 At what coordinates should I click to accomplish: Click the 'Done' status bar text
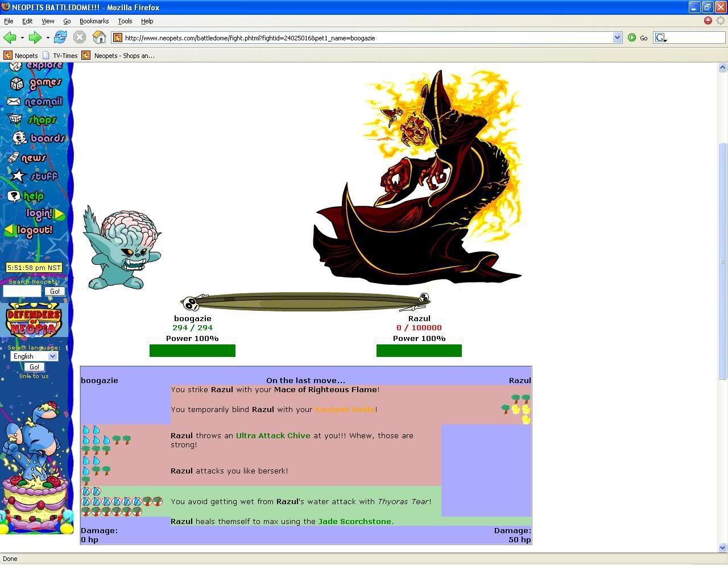(10, 559)
